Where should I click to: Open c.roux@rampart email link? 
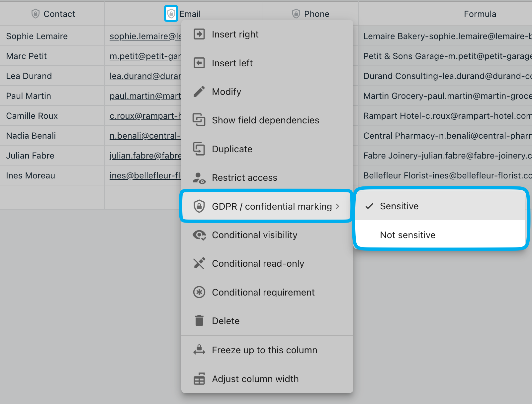(145, 116)
